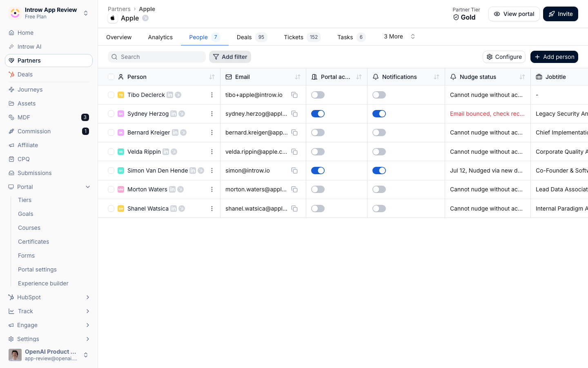Enable portal access for Morton Waters
The width and height of the screenshot is (588, 368).
[318, 189]
